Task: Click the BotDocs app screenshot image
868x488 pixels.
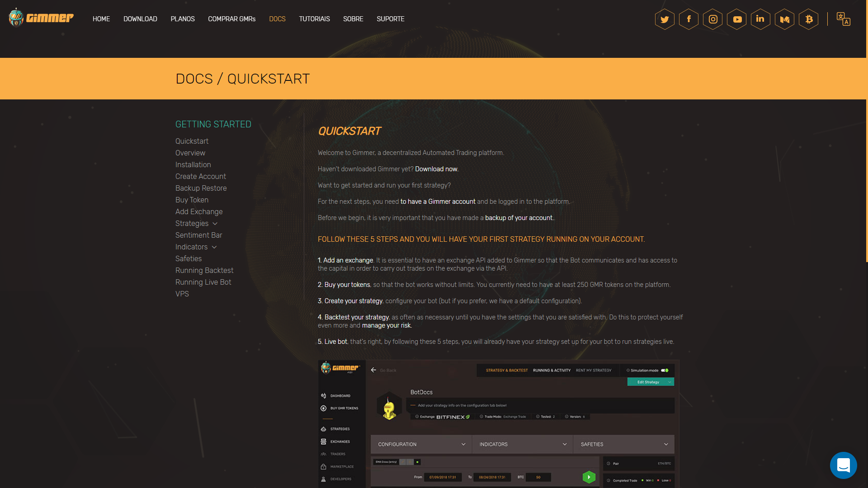Action: tap(499, 424)
